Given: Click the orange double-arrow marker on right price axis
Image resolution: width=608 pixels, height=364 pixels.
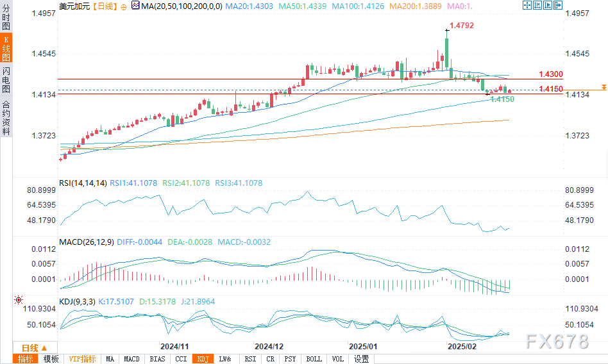Looking at the screenshot, I should coord(603,86).
